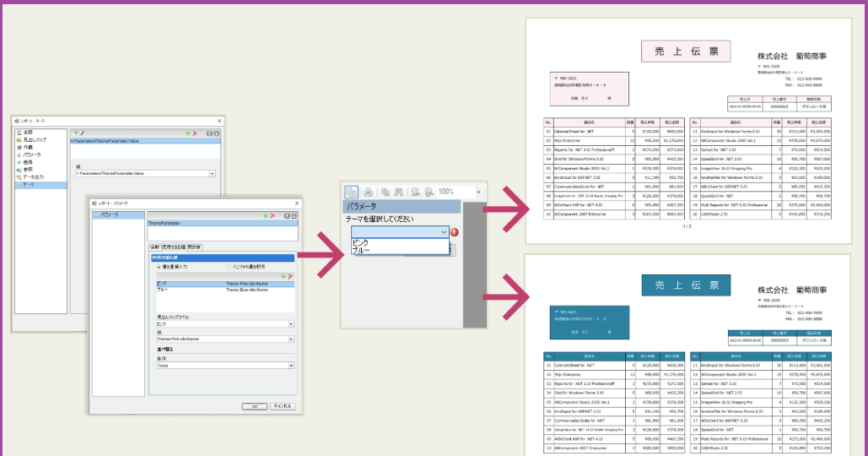Select the query-based values radio button
Viewport: 868px width, 456px height.
[229, 267]
